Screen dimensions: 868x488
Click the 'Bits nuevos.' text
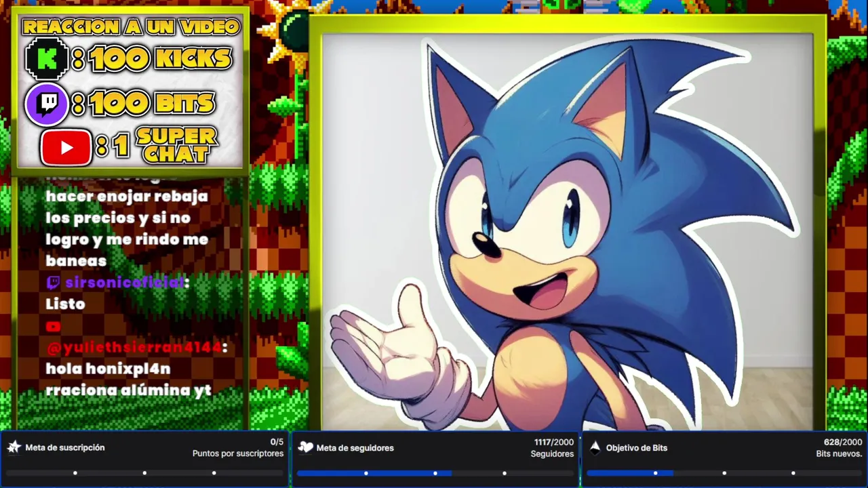pos(839,453)
